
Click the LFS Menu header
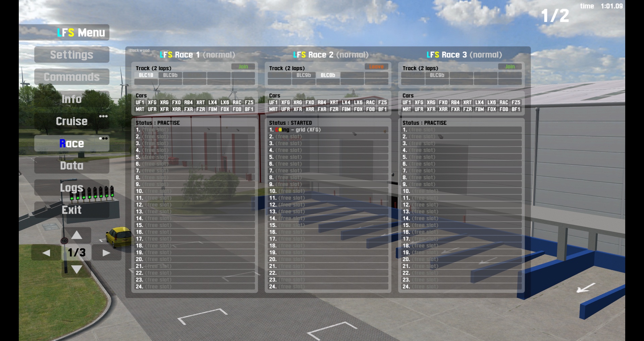[x=81, y=33]
